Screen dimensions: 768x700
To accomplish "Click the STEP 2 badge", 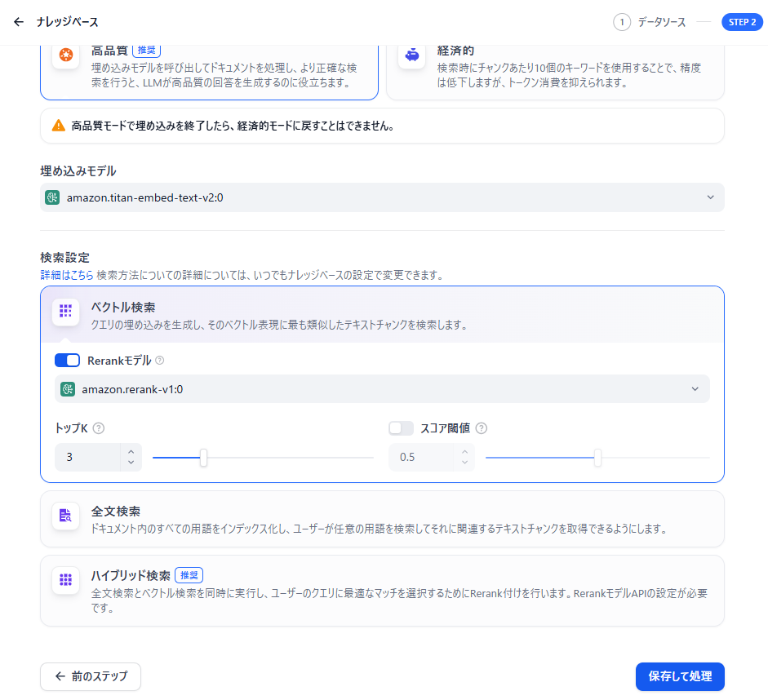I will (743, 21).
